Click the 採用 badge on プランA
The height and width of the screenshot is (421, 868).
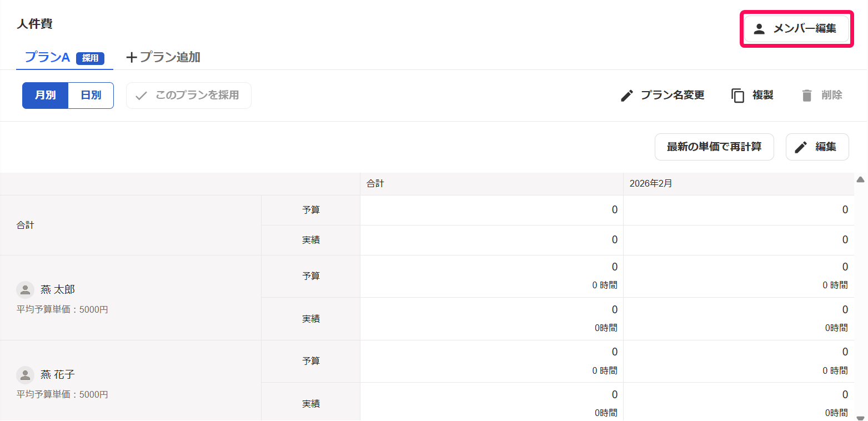pos(91,58)
